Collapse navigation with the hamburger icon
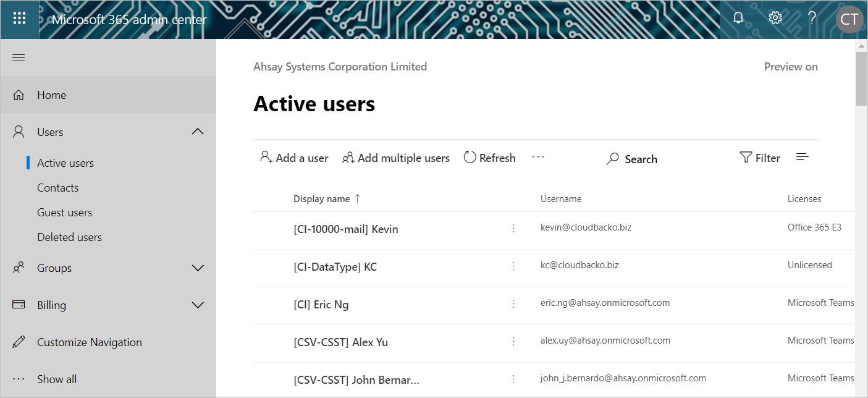Image resolution: width=868 pixels, height=398 pixels. (19, 58)
